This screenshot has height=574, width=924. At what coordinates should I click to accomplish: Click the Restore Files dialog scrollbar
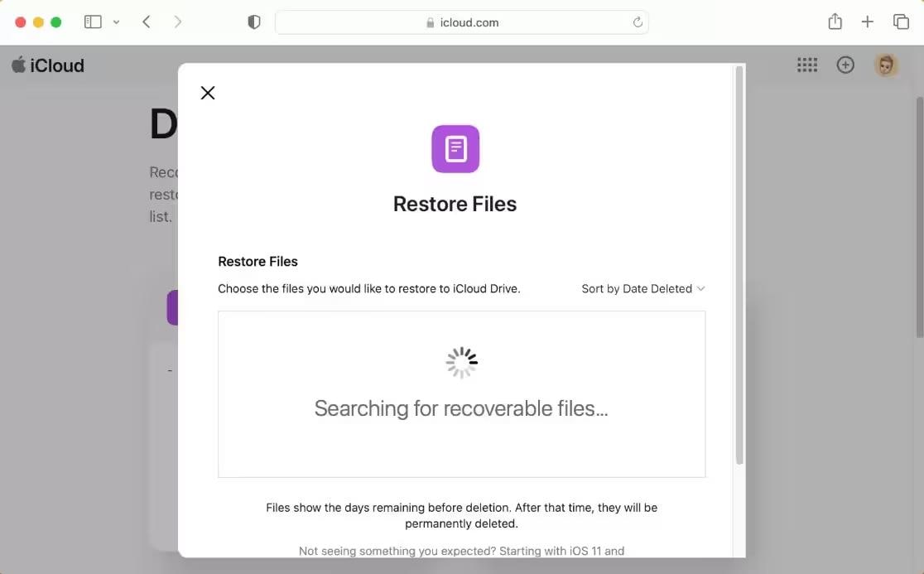tap(739, 265)
